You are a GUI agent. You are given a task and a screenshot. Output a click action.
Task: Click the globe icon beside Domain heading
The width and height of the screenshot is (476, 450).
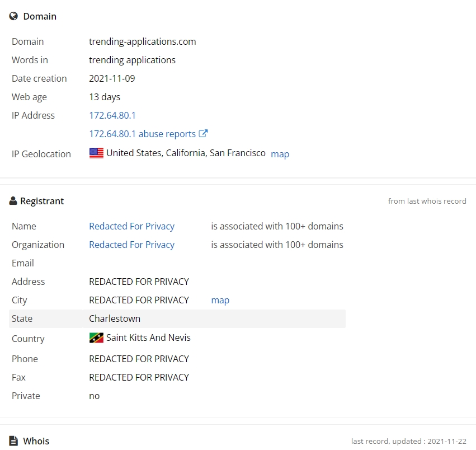13,16
